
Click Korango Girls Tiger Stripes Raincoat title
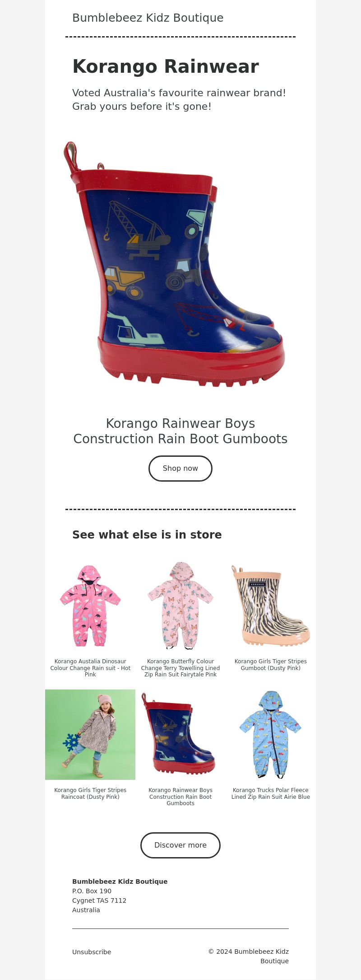click(90, 793)
